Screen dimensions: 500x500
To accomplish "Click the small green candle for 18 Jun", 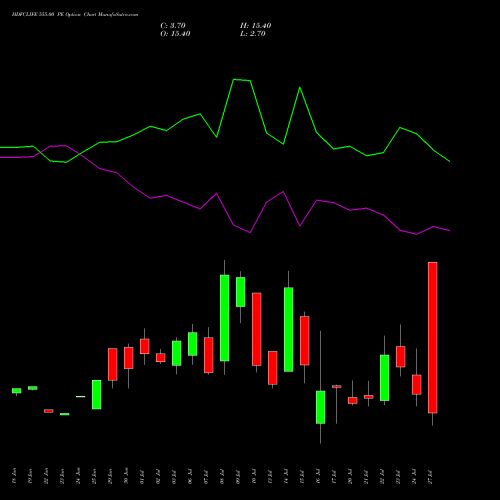I will coord(17,391).
